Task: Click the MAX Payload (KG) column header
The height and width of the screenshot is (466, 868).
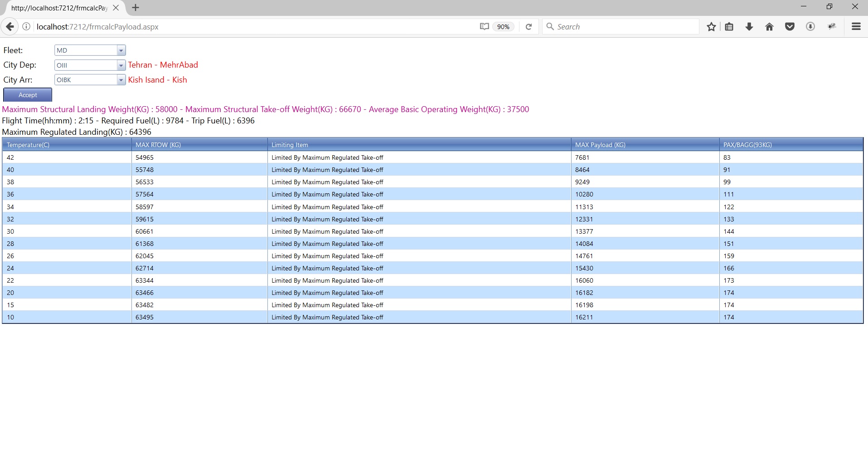Action: [x=600, y=145]
